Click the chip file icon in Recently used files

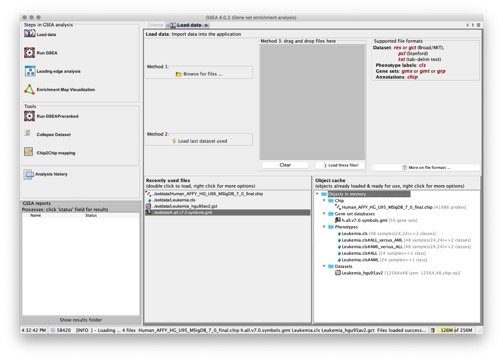click(x=149, y=194)
